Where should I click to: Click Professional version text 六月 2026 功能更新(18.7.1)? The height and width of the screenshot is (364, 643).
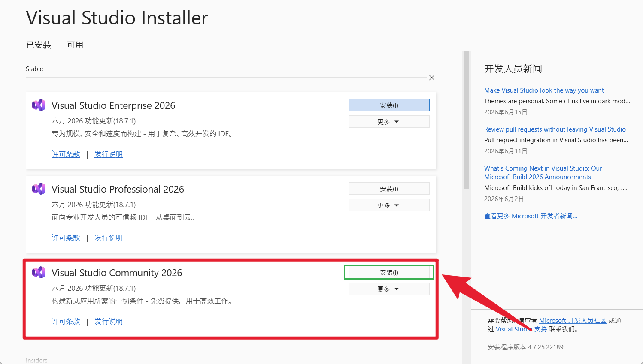94,205
